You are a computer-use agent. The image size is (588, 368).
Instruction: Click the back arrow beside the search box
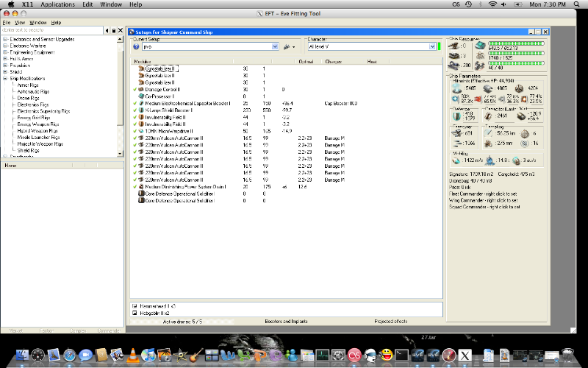coord(107,30)
